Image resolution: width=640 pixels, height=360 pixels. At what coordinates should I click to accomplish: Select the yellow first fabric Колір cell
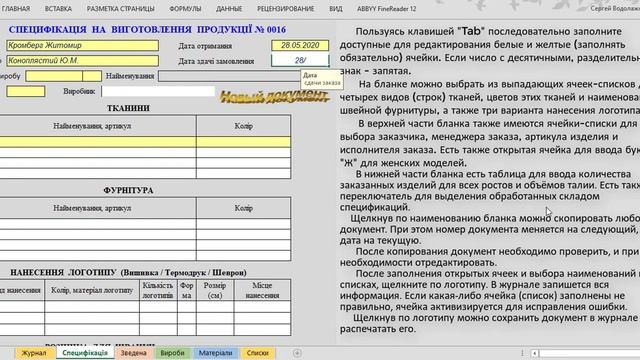pos(244,142)
